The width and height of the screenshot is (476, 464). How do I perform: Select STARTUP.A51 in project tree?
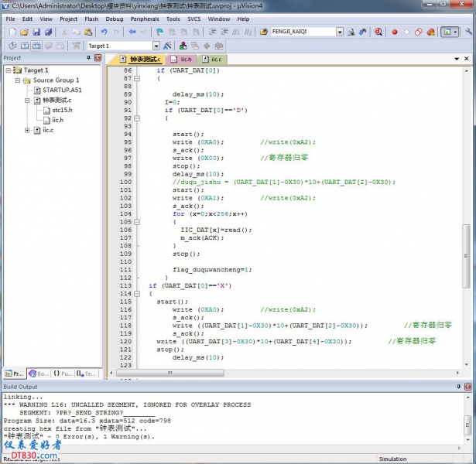pyautogui.click(x=62, y=90)
